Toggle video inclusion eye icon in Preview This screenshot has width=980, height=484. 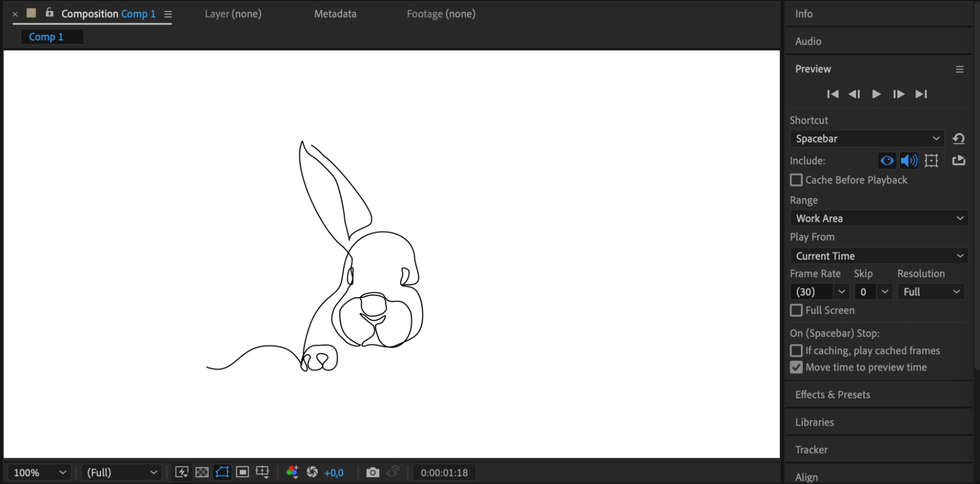click(x=887, y=161)
